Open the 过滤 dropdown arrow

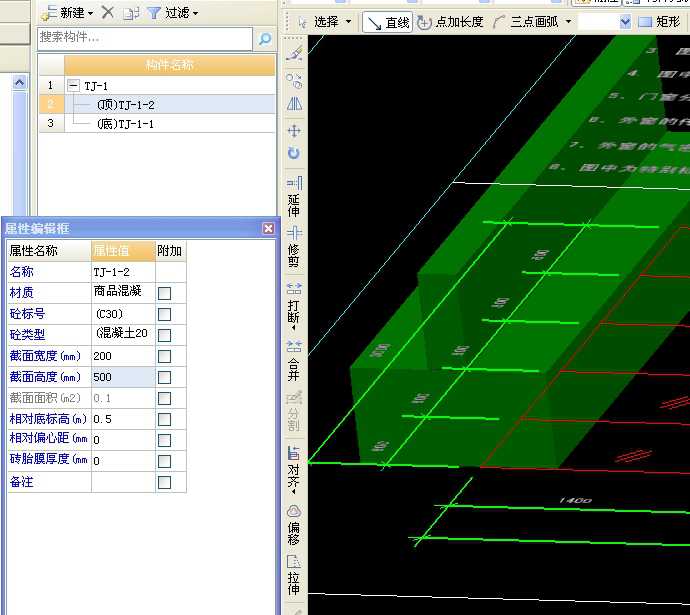point(195,13)
